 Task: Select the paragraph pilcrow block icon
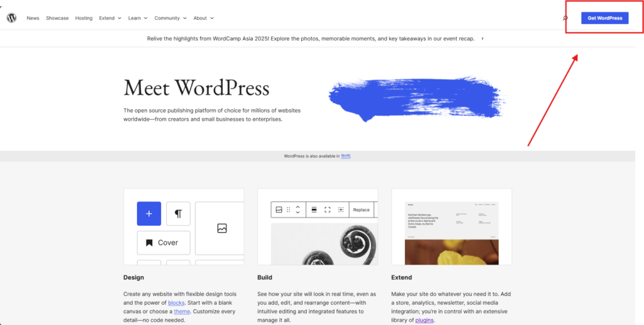(x=178, y=214)
